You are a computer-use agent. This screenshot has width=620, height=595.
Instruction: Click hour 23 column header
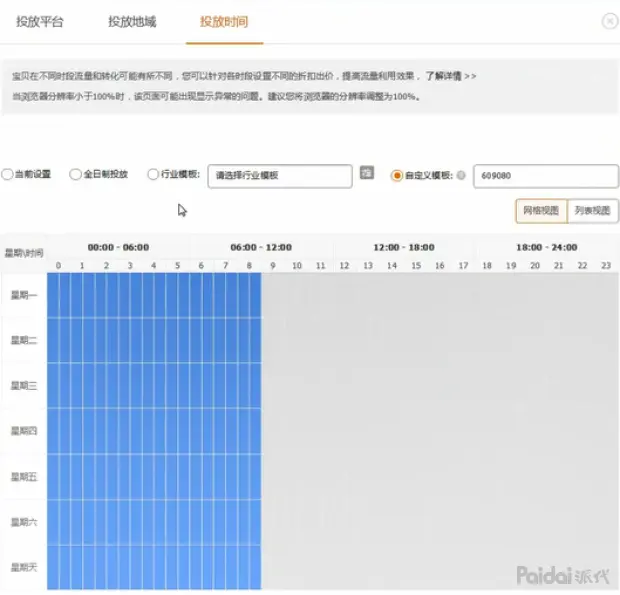[606, 266]
